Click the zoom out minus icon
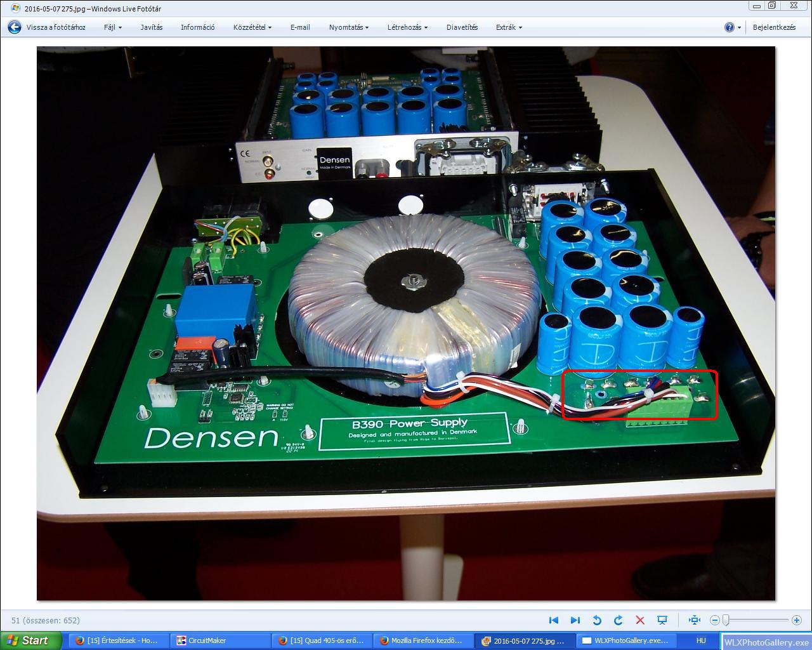Viewport: 812px width, 650px height. tap(715, 620)
